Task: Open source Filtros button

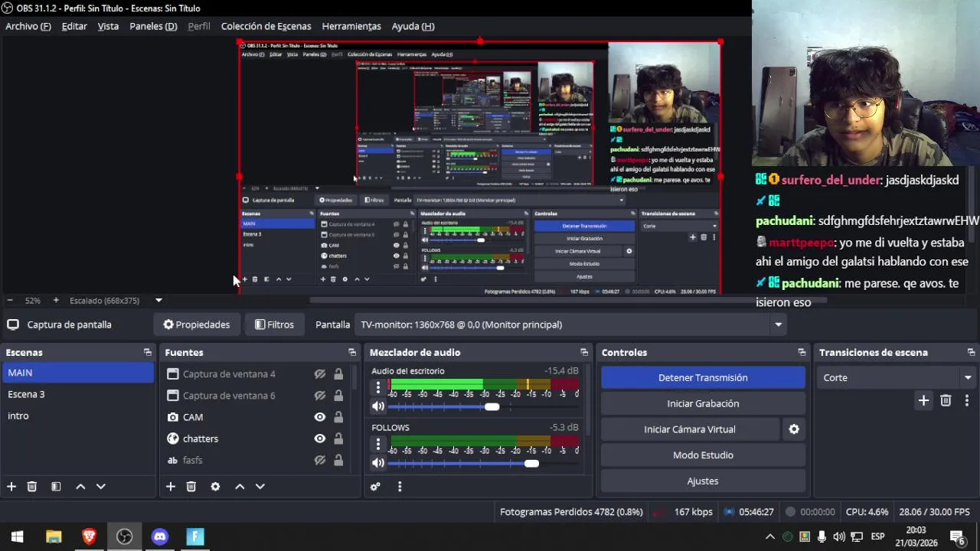Action: pos(274,324)
